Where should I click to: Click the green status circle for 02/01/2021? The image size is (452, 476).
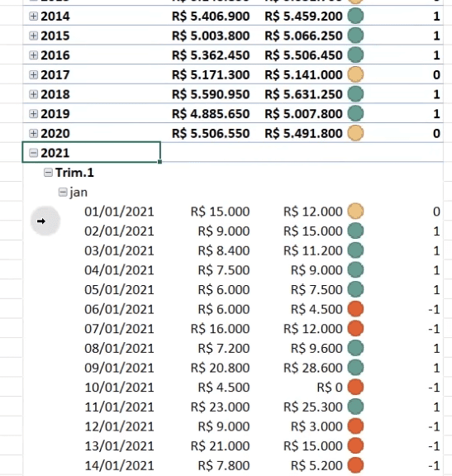tap(355, 231)
